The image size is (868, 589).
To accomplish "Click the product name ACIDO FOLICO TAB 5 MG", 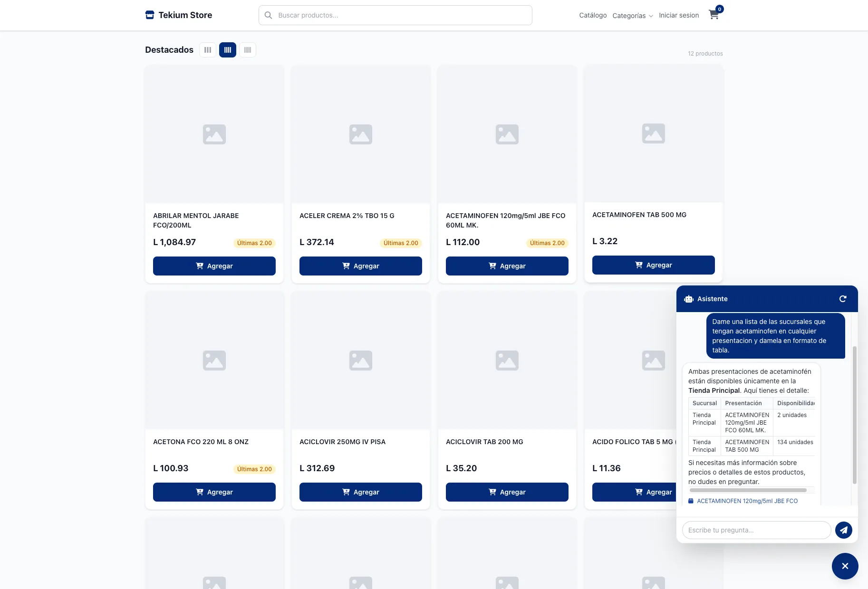I will click(633, 442).
